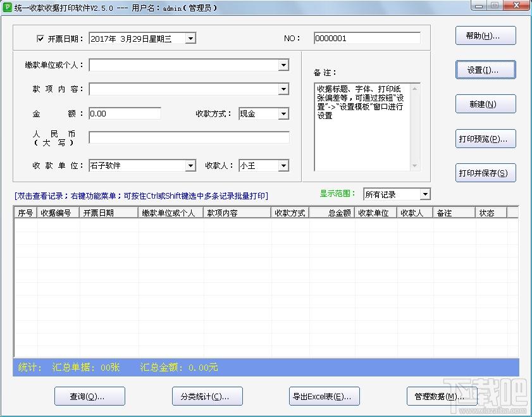Open the 收款人 dropdown showing 小王
This screenshot has height=417, width=532.
(x=283, y=166)
